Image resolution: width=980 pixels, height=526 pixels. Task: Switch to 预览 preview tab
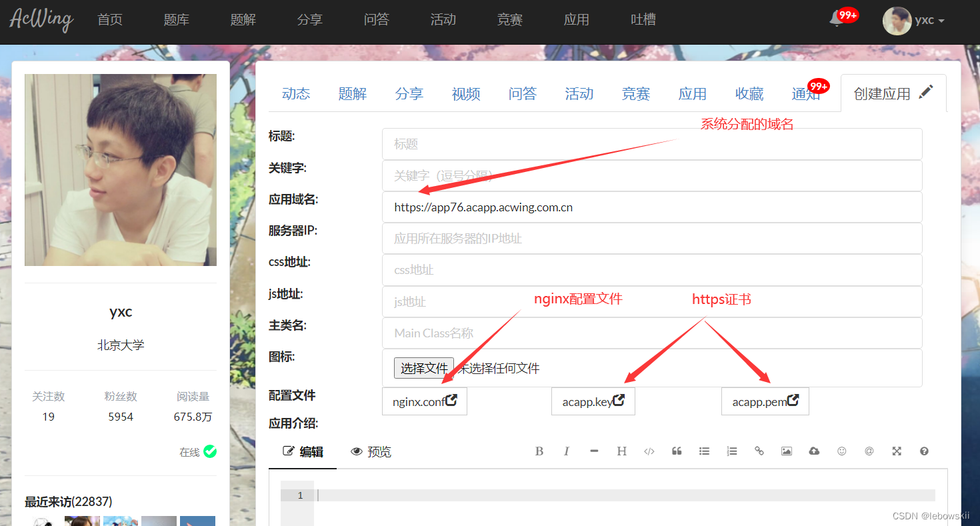point(371,451)
